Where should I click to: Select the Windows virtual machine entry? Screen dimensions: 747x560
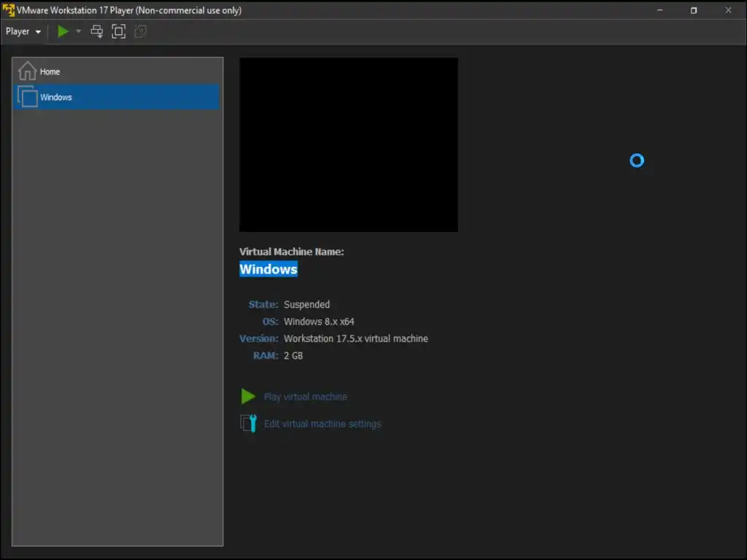[x=117, y=97]
